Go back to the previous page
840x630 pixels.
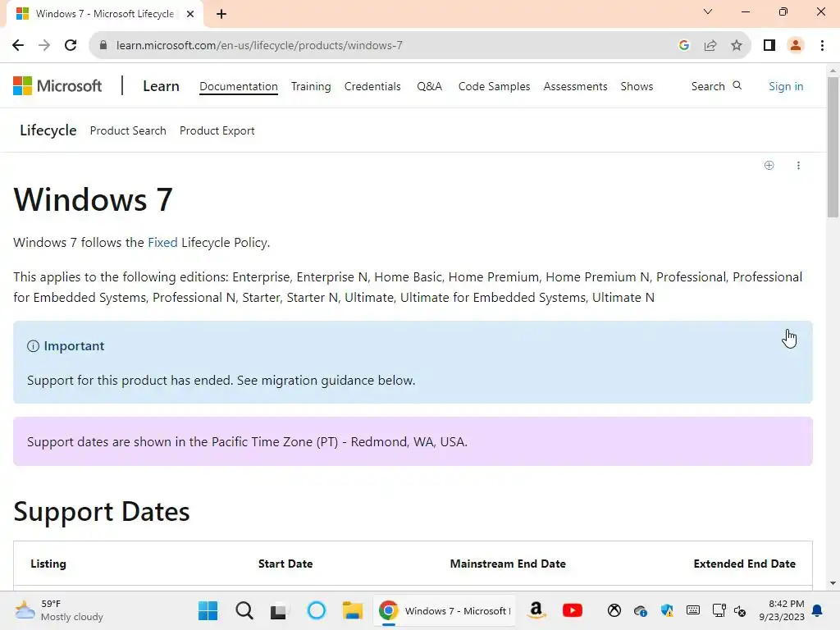18,46
